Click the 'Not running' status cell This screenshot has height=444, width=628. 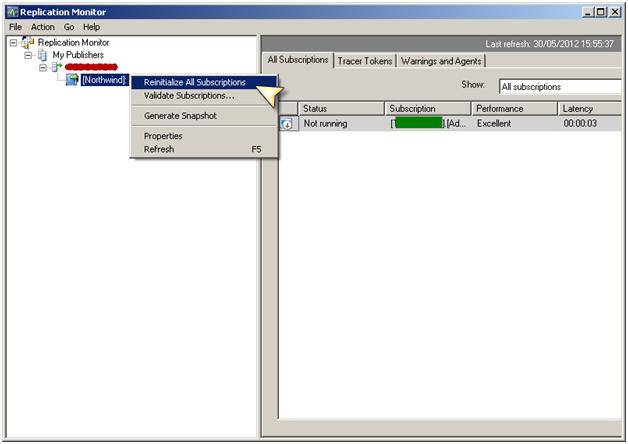pyautogui.click(x=325, y=123)
